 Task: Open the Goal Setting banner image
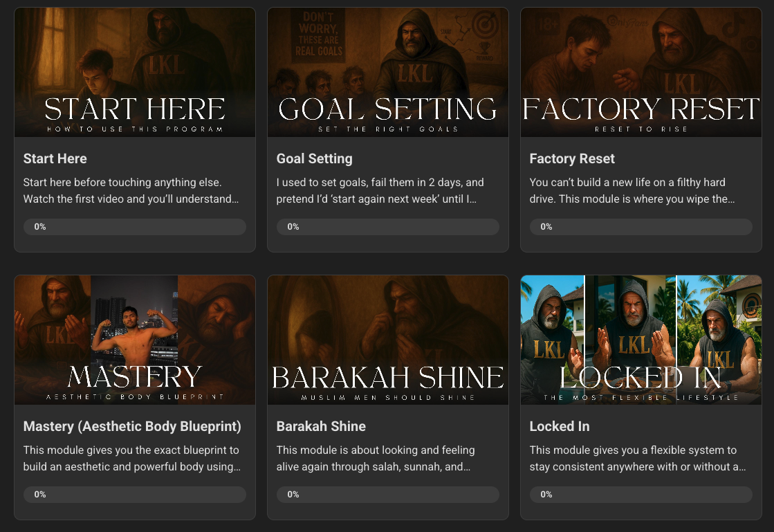[x=388, y=72]
